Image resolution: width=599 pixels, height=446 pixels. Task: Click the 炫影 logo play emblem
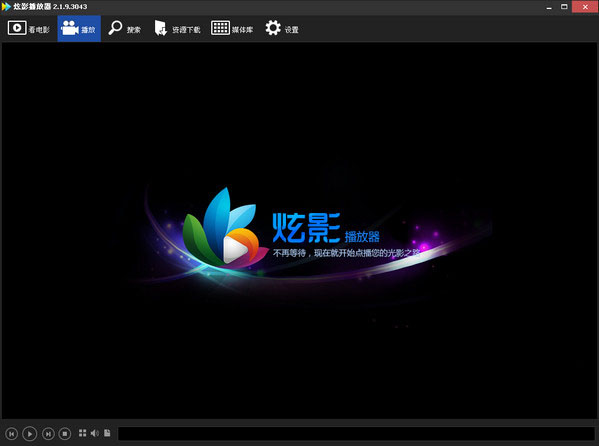(225, 229)
